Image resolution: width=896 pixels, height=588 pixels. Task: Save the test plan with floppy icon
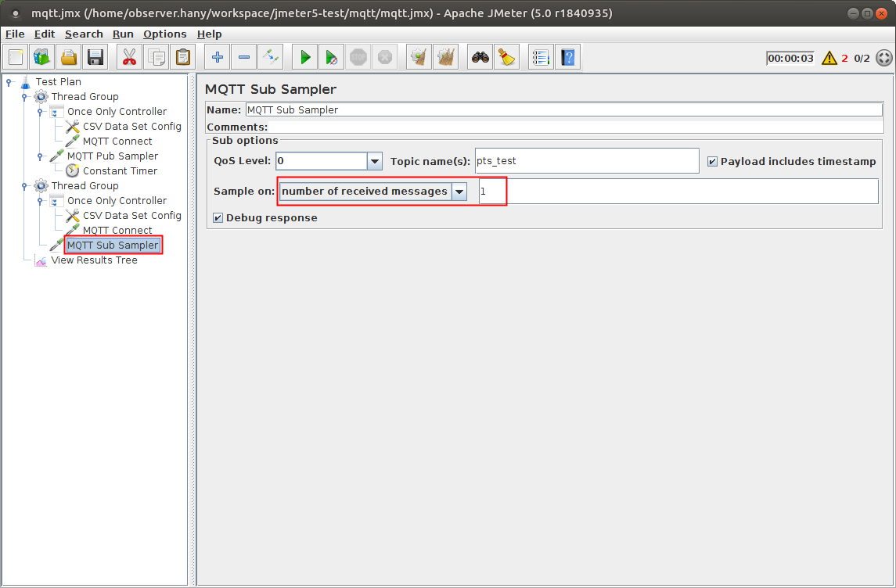click(x=95, y=57)
